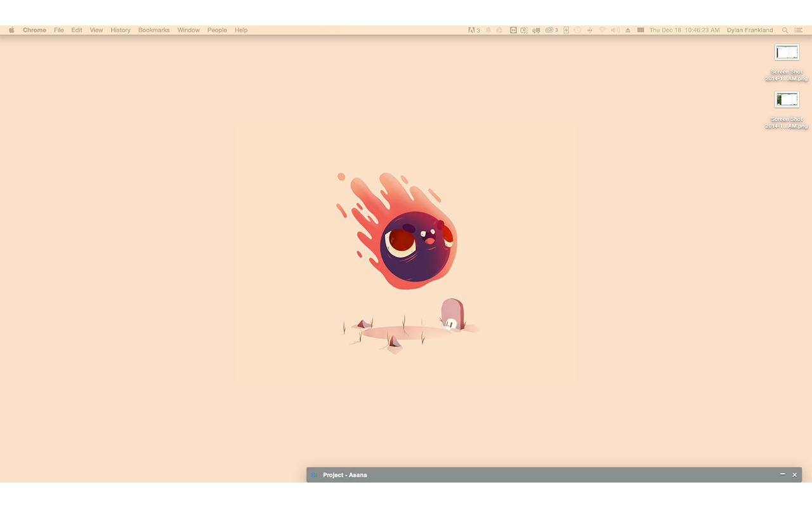Open Notification Center list icon
The height and width of the screenshot is (508, 812).
pyautogui.click(x=799, y=30)
